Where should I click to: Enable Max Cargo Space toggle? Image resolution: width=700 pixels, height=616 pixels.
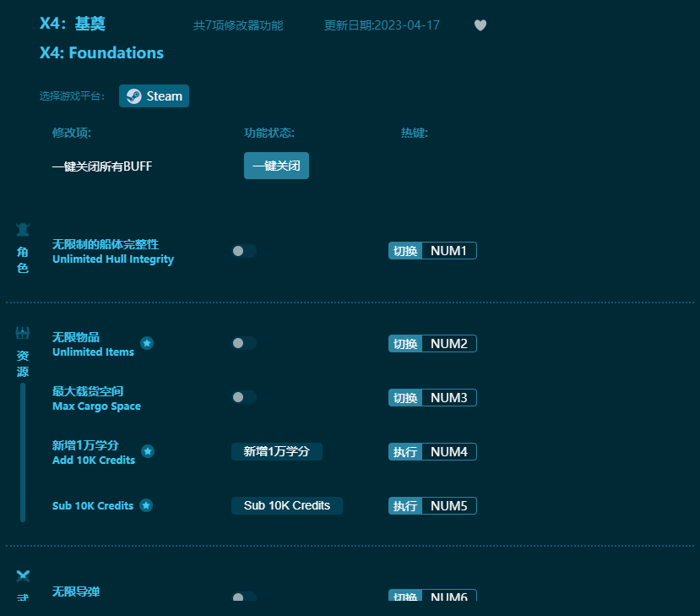click(x=244, y=397)
